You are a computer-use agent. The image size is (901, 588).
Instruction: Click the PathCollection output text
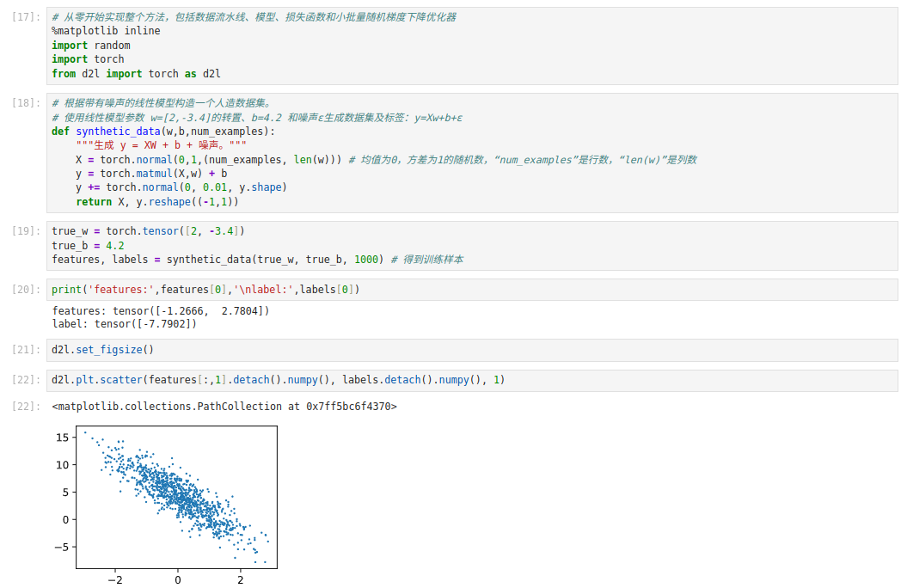coord(224,407)
